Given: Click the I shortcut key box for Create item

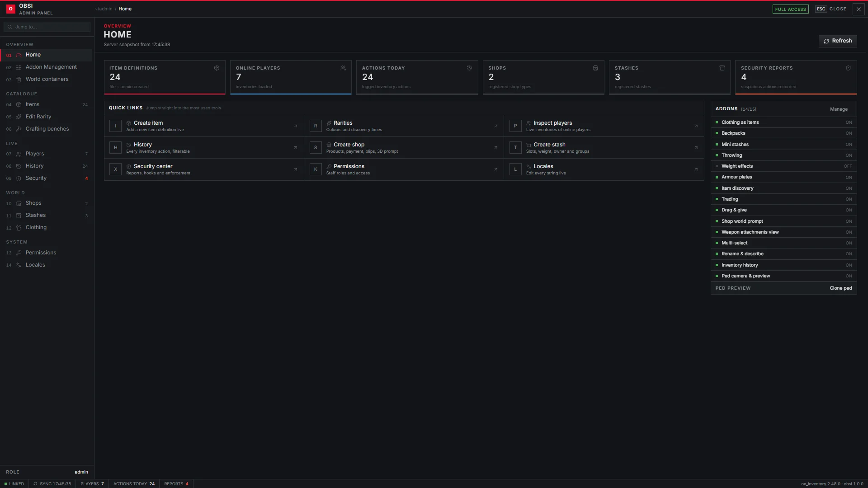Looking at the screenshot, I should pos(115,126).
